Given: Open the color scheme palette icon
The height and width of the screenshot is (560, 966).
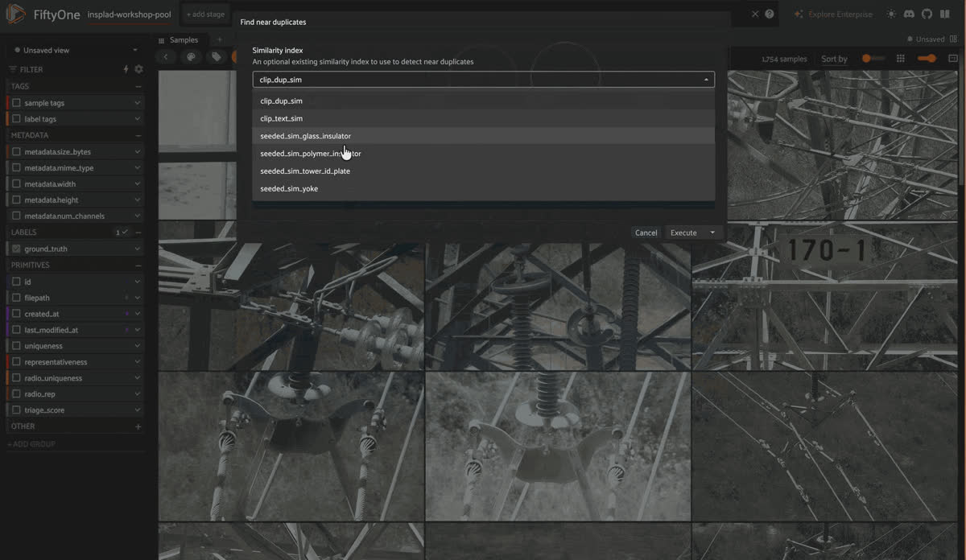Looking at the screenshot, I should (x=191, y=56).
